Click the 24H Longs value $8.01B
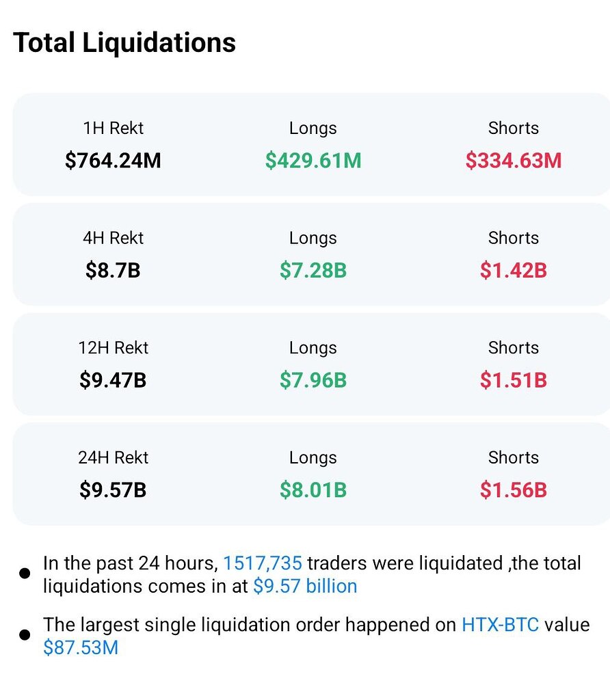The width and height of the screenshot is (610, 700). click(313, 490)
